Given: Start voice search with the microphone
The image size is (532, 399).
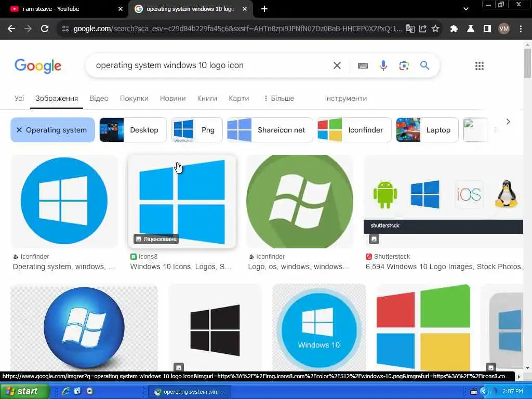Looking at the screenshot, I should coord(383,65).
